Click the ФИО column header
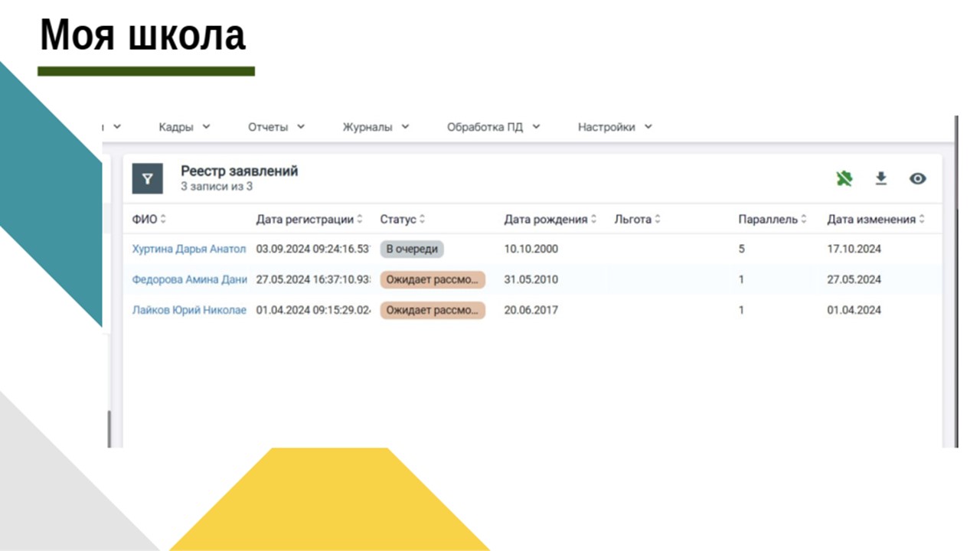 click(x=145, y=220)
